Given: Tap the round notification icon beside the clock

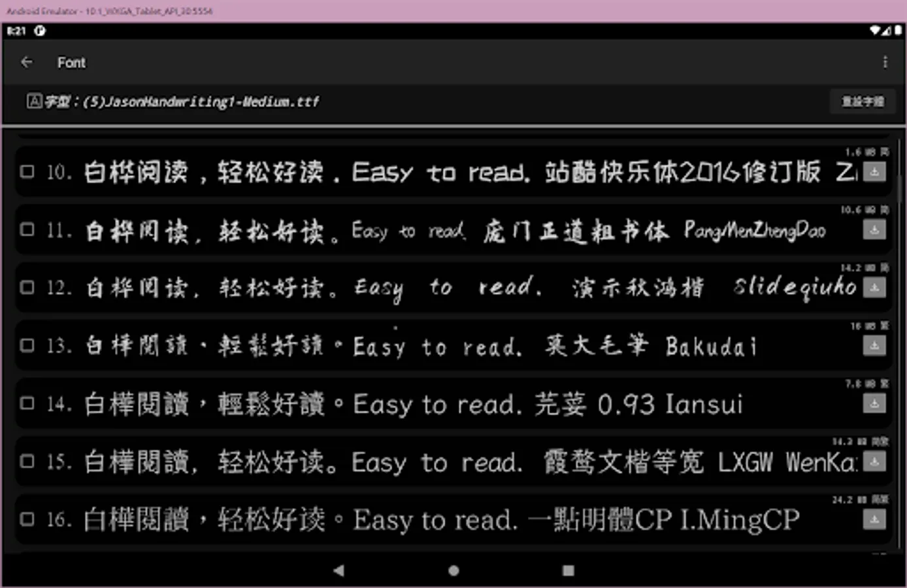Looking at the screenshot, I should tap(40, 30).
